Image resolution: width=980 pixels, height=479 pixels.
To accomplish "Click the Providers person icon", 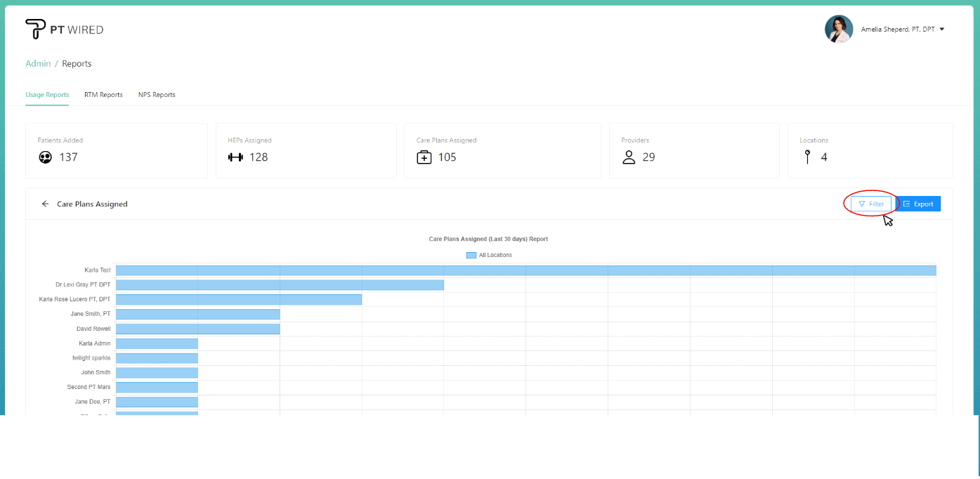I will tap(629, 157).
